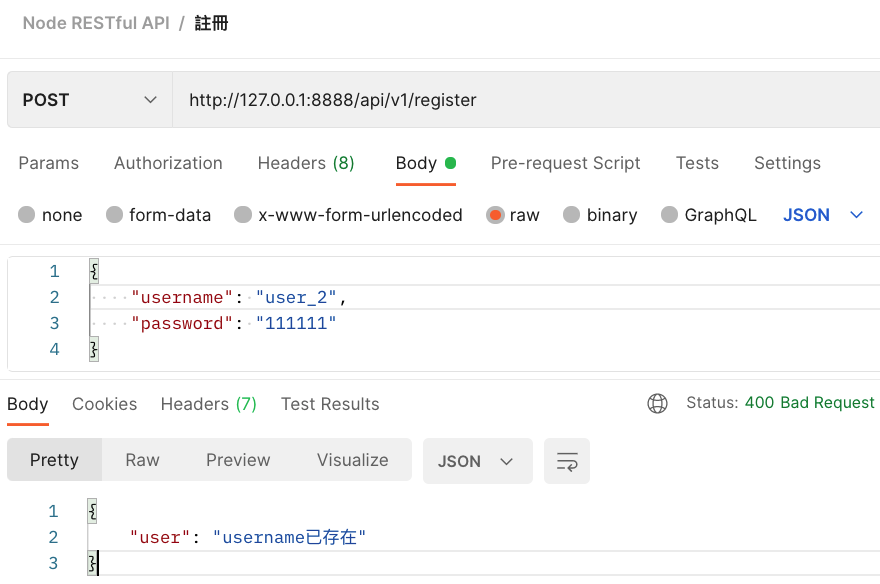Switch to the Preview response view
The height and width of the screenshot is (584, 880).
238,460
